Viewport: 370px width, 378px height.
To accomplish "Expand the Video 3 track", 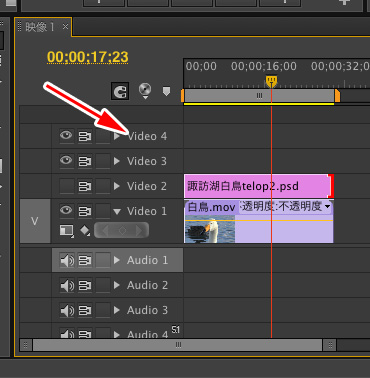I will pyautogui.click(x=117, y=161).
